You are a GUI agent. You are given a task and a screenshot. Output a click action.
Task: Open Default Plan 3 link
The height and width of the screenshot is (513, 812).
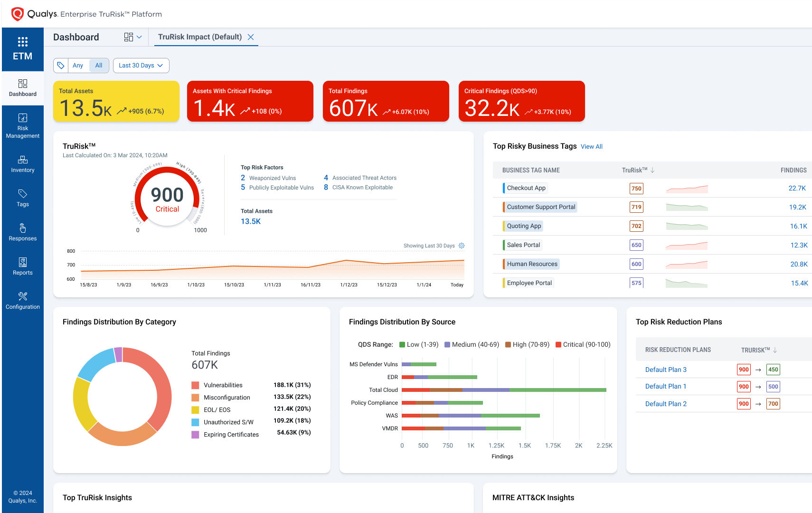coord(666,370)
